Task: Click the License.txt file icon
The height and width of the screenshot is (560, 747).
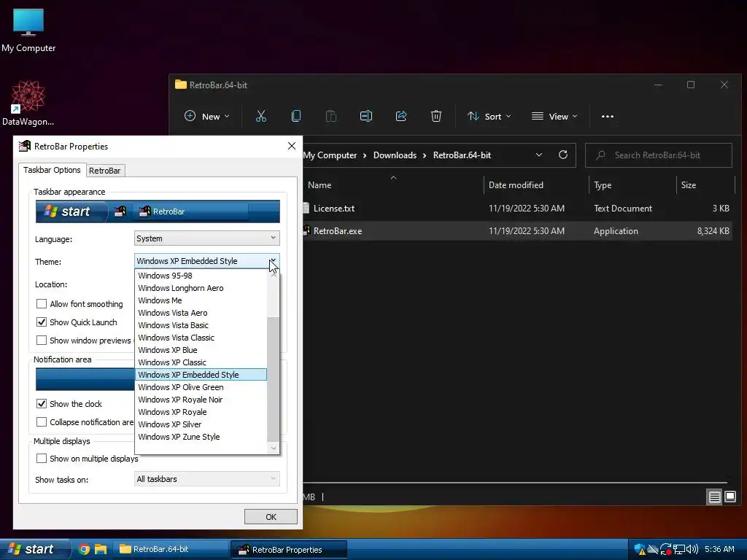Action: (306, 208)
